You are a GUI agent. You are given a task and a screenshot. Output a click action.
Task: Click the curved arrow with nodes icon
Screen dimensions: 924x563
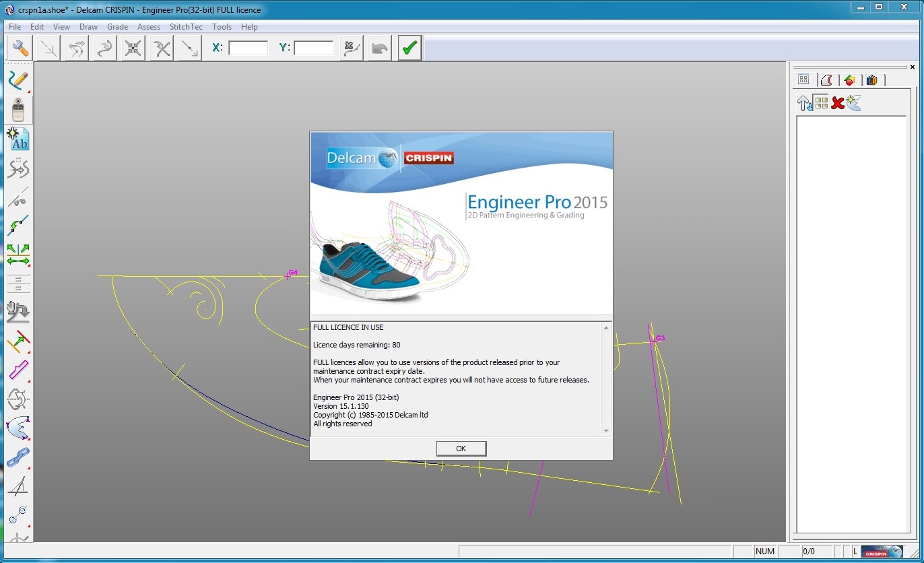click(105, 48)
